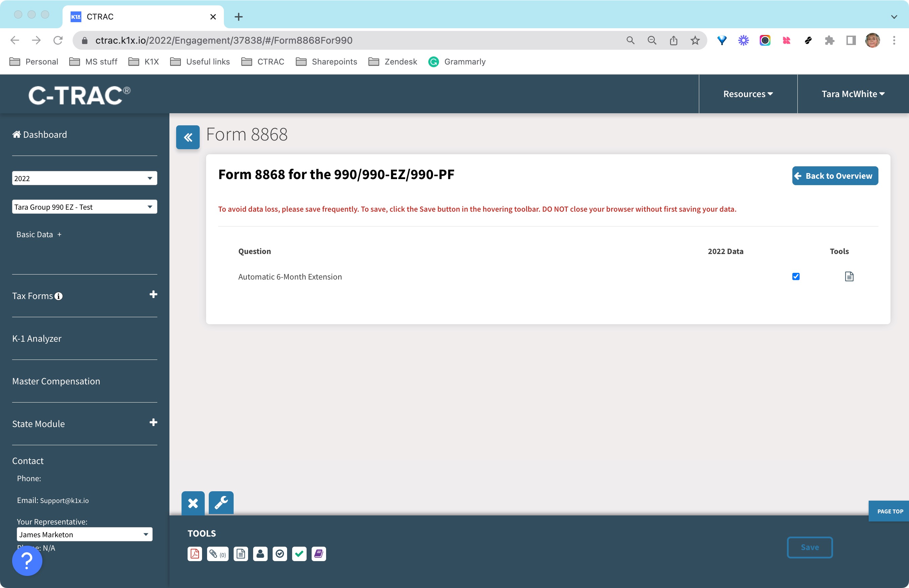Expand the Tax Forms section with plus

click(x=154, y=294)
